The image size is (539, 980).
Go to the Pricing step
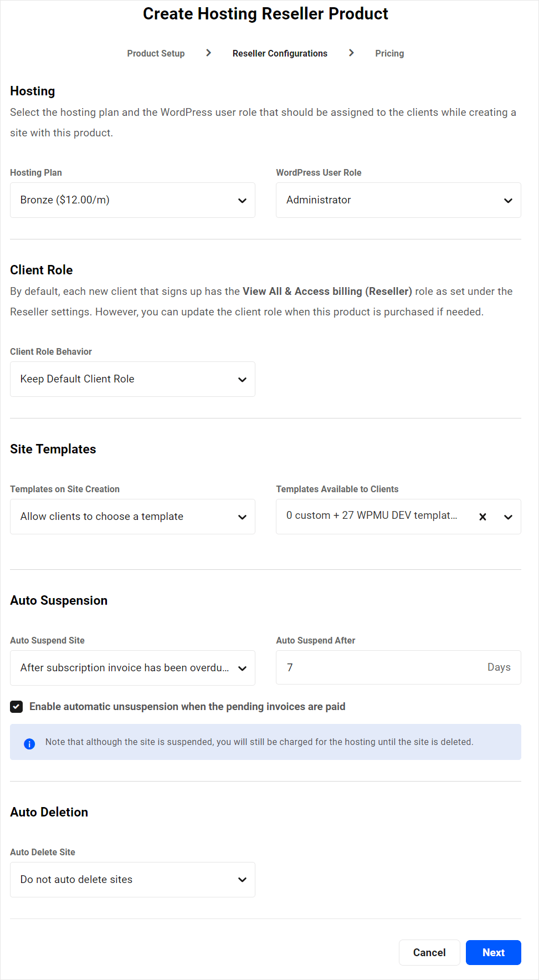click(x=389, y=53)
